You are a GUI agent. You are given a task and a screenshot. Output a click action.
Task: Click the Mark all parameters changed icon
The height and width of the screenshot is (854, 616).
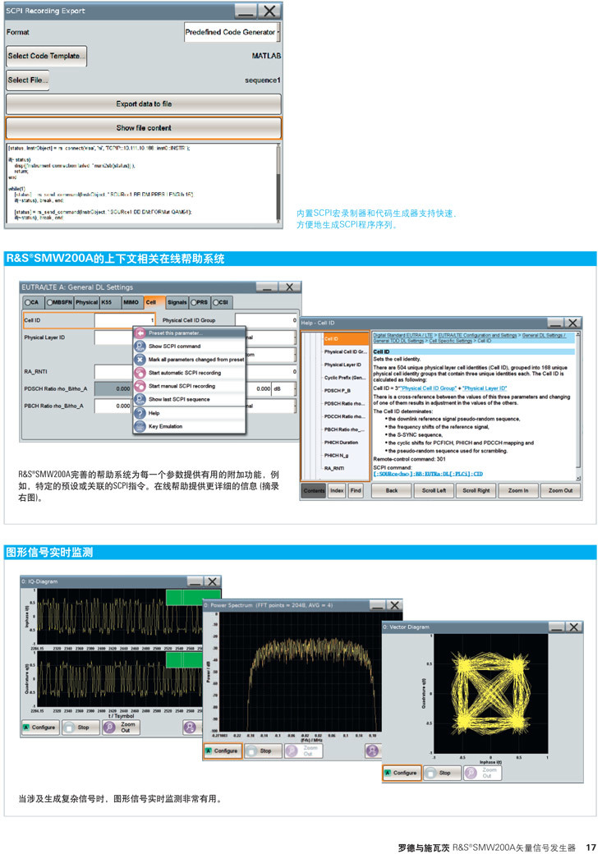click(140, 360)
